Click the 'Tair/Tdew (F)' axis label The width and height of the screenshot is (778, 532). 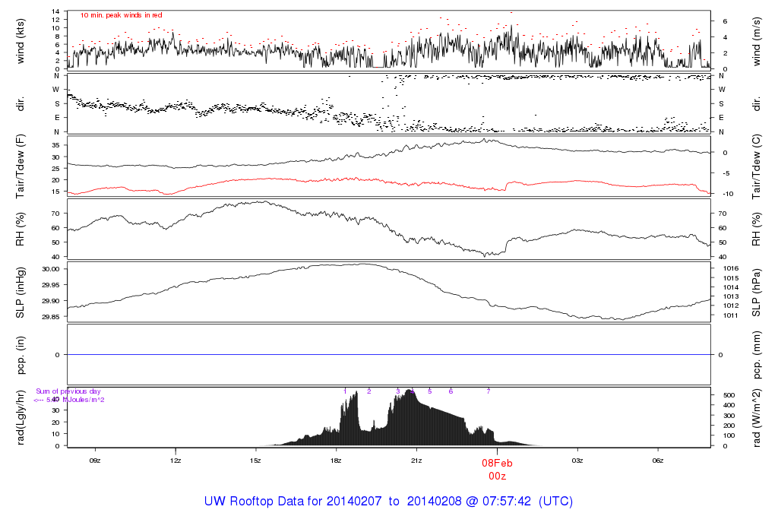pos(21,166)
